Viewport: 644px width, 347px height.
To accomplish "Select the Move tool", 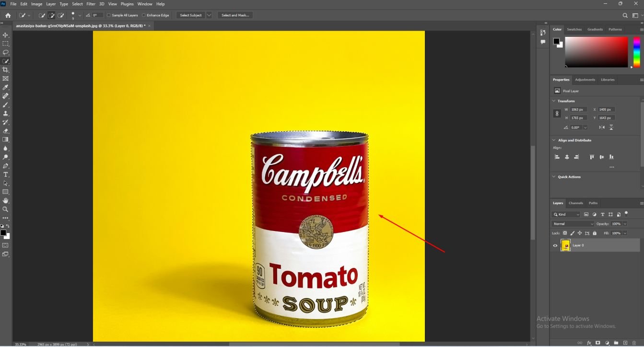I will [6, 35].
